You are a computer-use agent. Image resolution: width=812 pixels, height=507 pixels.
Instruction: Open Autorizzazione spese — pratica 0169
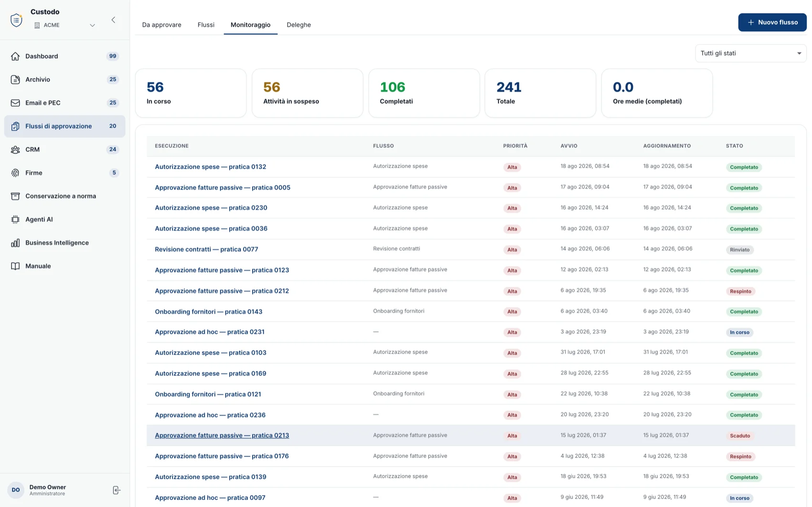click(210, 373)
